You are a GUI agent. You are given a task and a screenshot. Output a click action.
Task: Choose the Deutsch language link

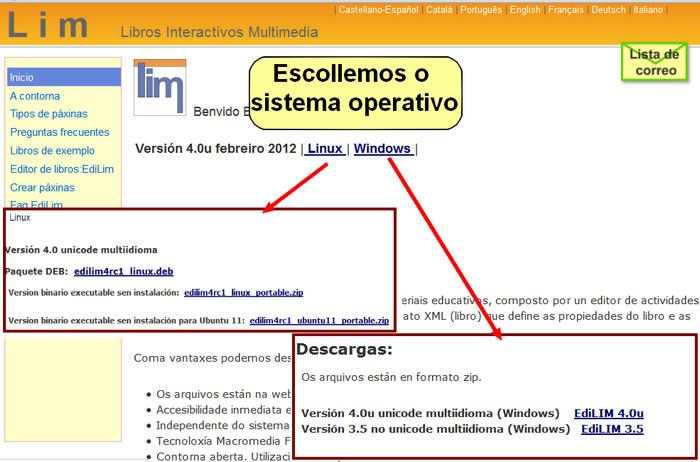point(608,10)
